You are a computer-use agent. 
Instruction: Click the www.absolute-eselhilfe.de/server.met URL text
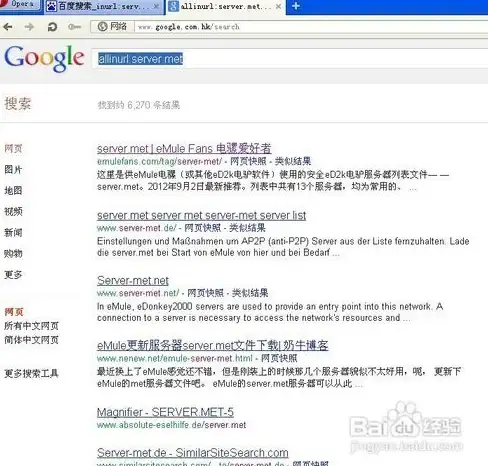[x=171, y=425]
